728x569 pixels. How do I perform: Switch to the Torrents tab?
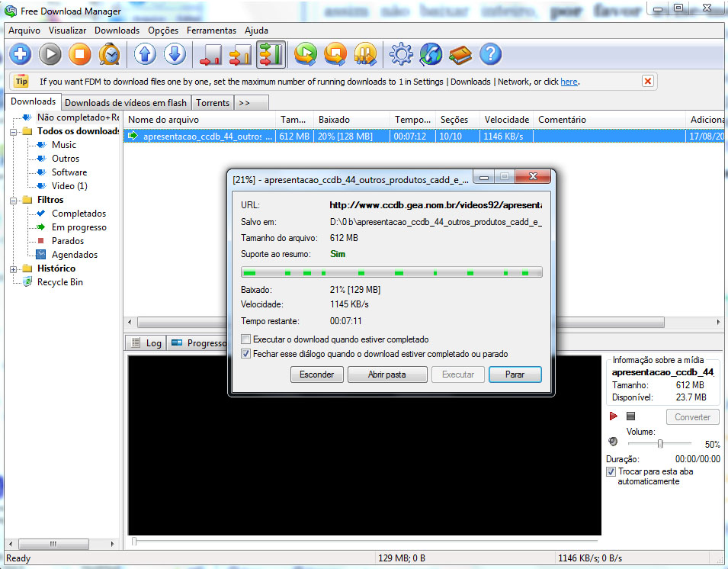(212, 103)
